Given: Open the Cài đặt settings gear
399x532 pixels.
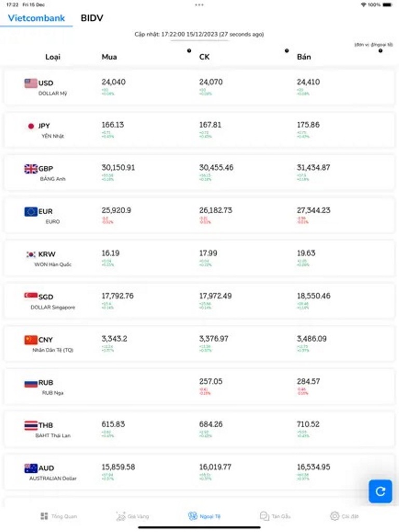Looking at the screenshot, I should coord(335,516).
